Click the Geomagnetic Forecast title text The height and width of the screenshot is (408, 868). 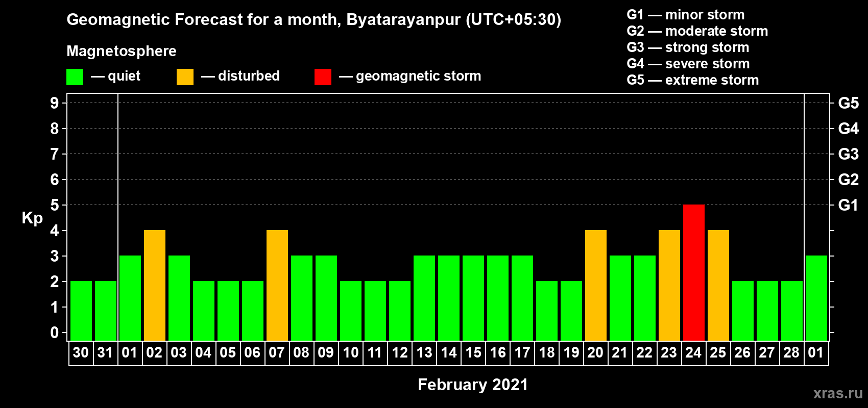point(314,20)
